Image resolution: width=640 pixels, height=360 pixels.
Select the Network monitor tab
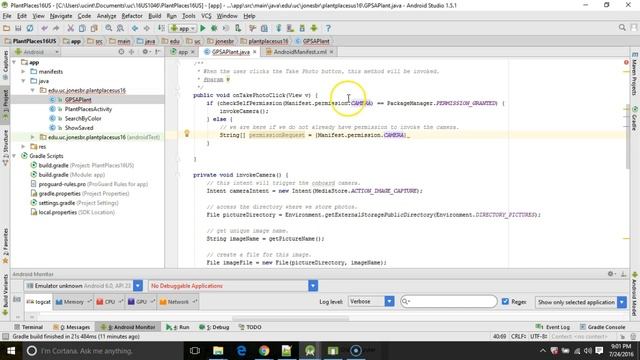point(178,302)
